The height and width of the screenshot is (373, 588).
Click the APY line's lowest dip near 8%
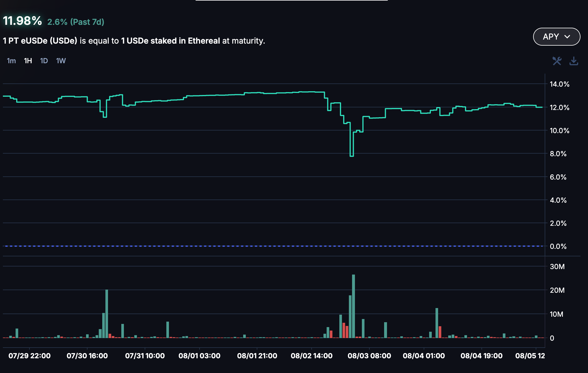(x=352, y=156)
